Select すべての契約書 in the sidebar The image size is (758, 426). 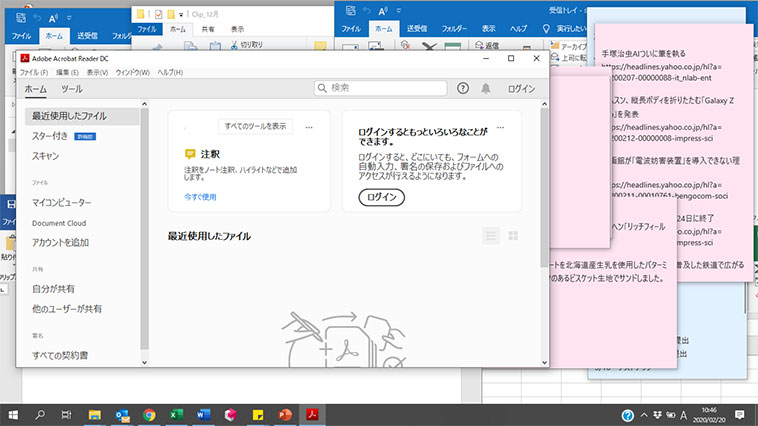(x=60, y=355)
